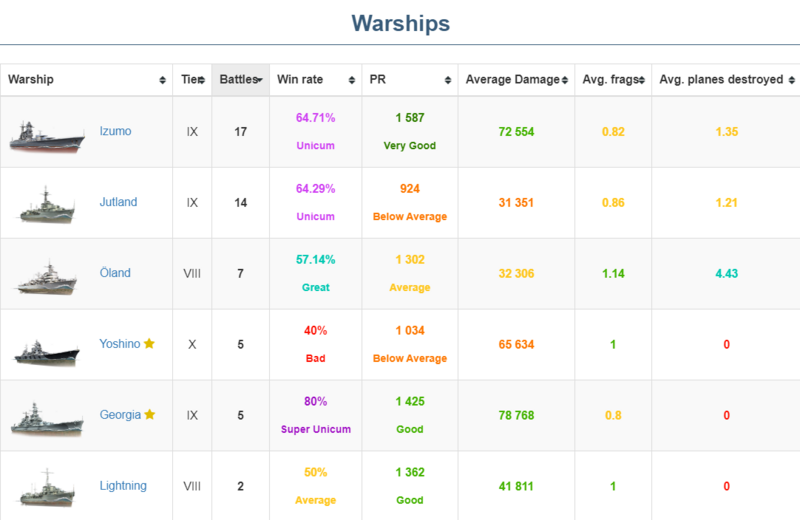Open the Izumo warship link
Viewport: 800px width, 520px height.
[115, 132]
